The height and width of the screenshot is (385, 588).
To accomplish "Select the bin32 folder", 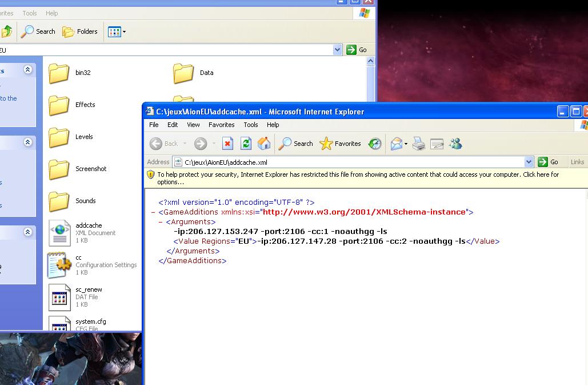I will (70, 73).
